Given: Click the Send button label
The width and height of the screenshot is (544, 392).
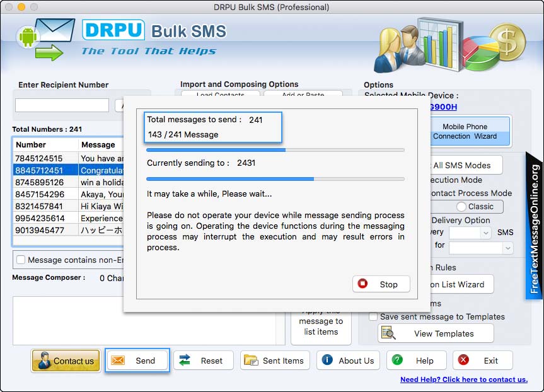Looking at the screenshot, I should (x=146, y=360).
